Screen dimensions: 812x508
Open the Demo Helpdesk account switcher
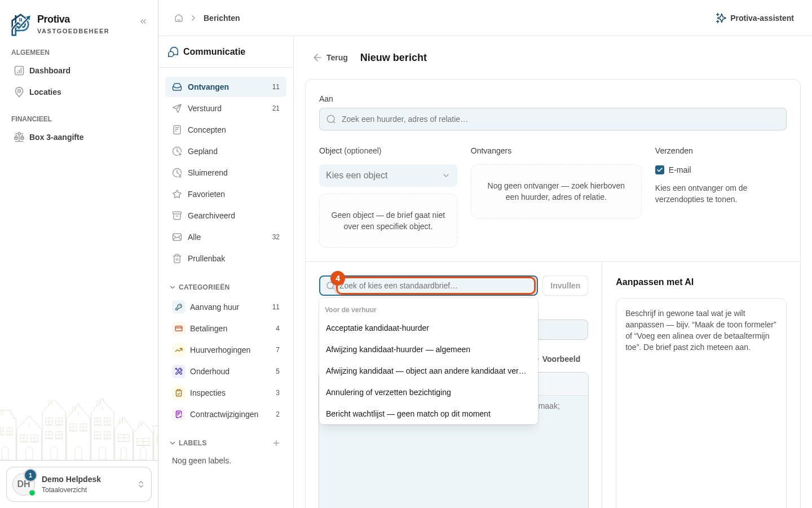pyautogui.click(x=79, y=484)
